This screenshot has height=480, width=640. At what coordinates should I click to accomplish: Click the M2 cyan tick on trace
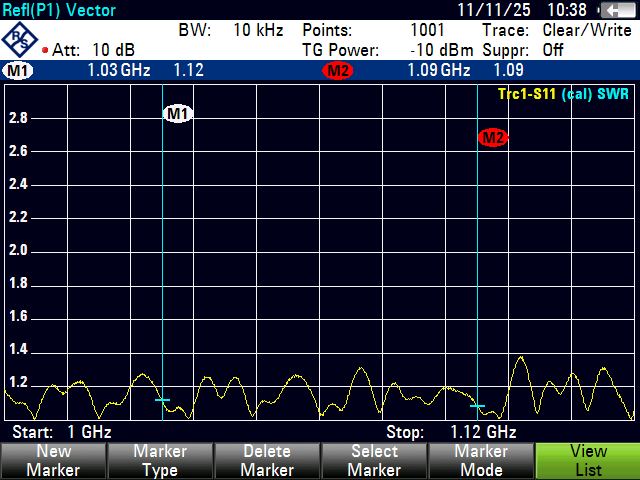tap(477, 406)
